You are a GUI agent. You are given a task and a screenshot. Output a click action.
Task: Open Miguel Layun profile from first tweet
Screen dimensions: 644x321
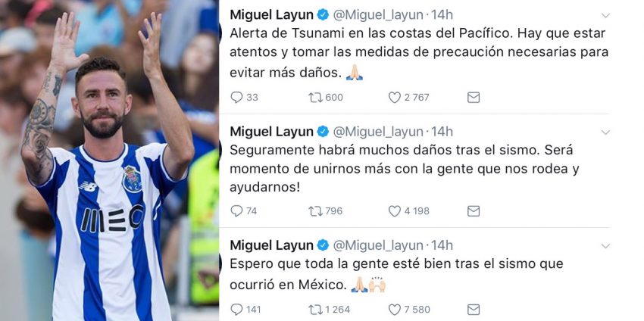pyautogui.click(x=271, y=15)
